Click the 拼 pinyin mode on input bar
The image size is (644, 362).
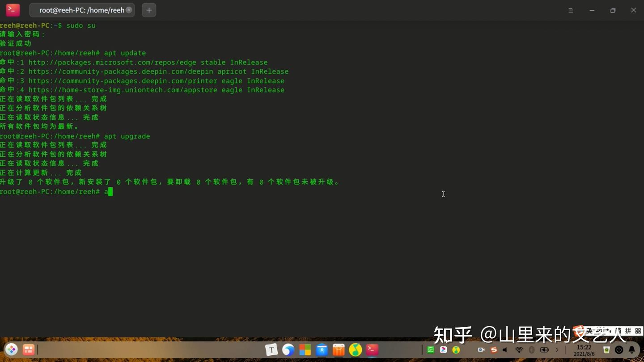pyautogui.click(x=628, y=331)
